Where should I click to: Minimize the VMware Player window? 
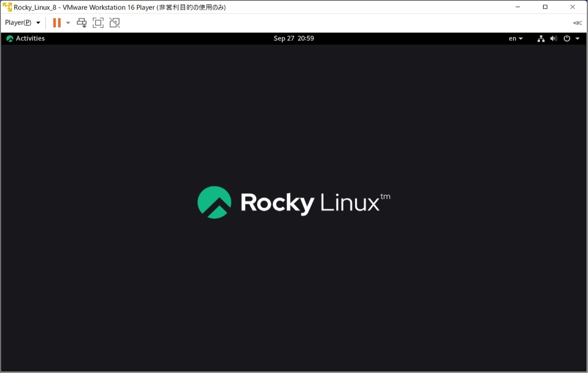coord(517,7)
